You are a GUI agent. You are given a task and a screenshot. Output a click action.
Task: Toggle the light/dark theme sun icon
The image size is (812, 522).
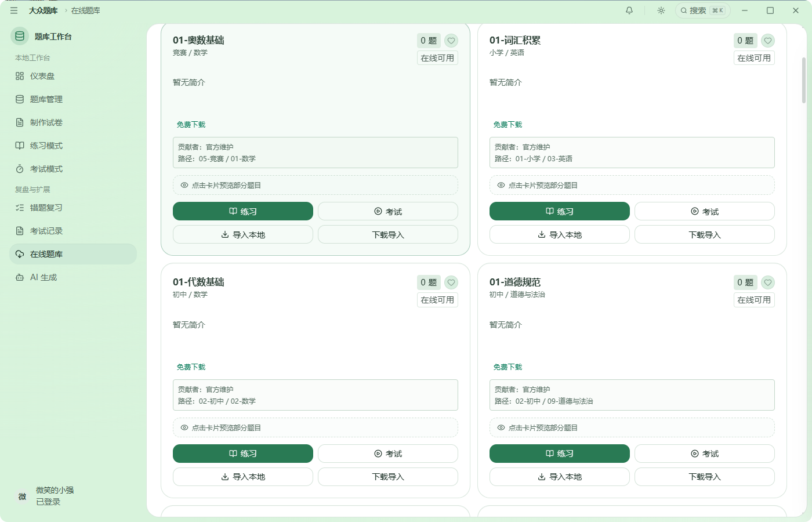tap(661, 10)
